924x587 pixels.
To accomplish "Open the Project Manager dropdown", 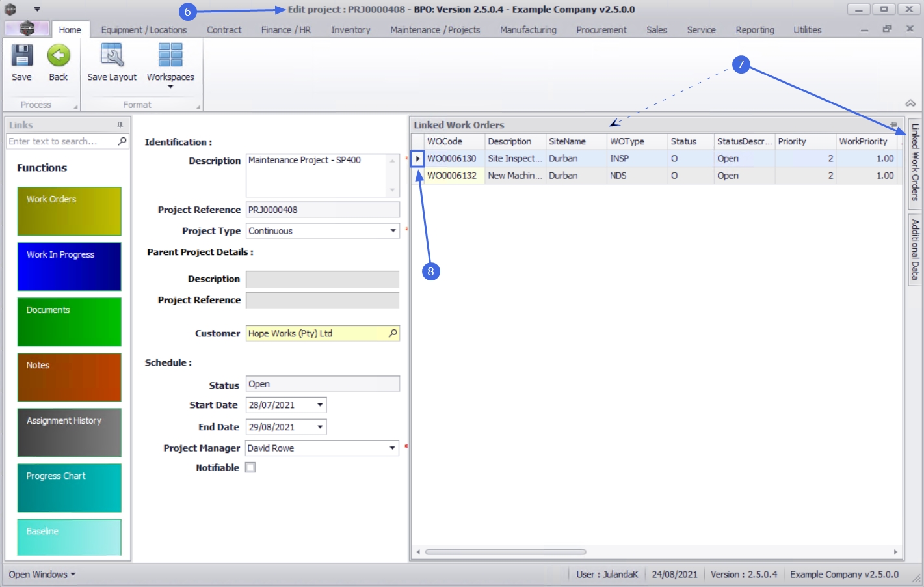I will 392,448.
